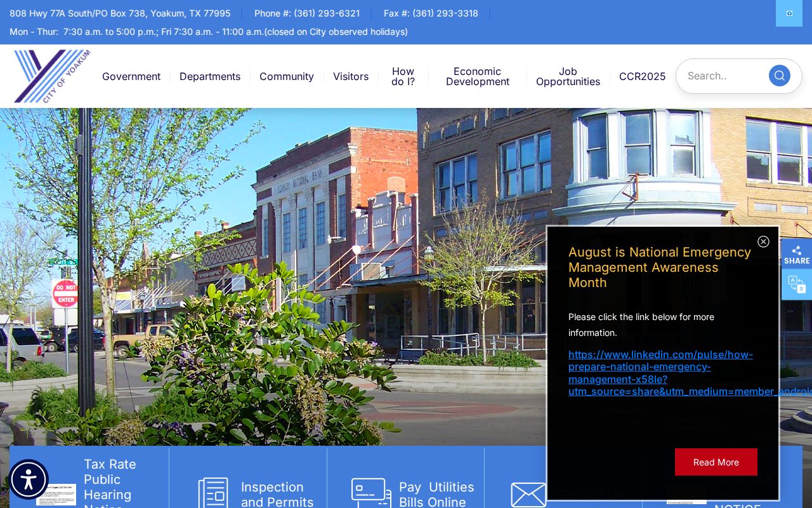The height and width of the screenshot is (508, 812).
Task: Click the Share icon on the right edge
Action: [x=797, y=253]
